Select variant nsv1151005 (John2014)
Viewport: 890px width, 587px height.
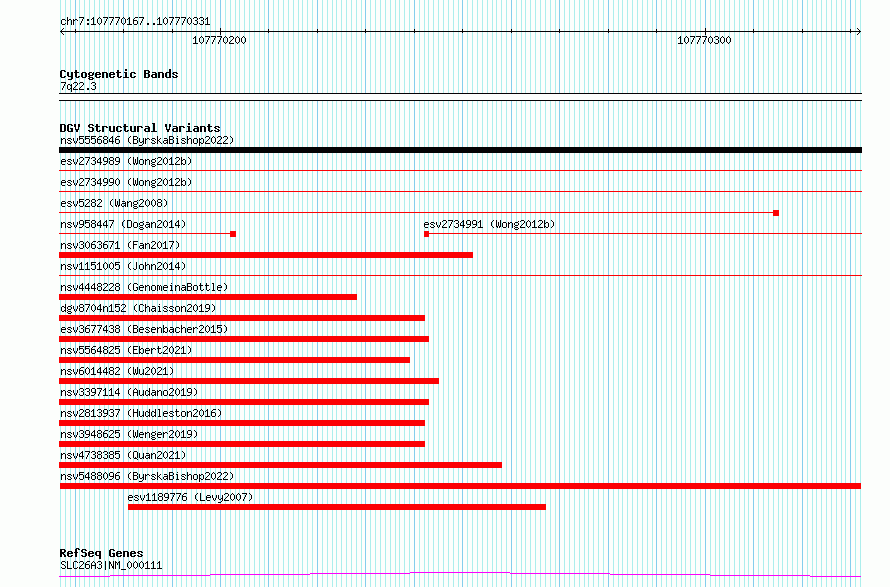(x=123, y=266)
